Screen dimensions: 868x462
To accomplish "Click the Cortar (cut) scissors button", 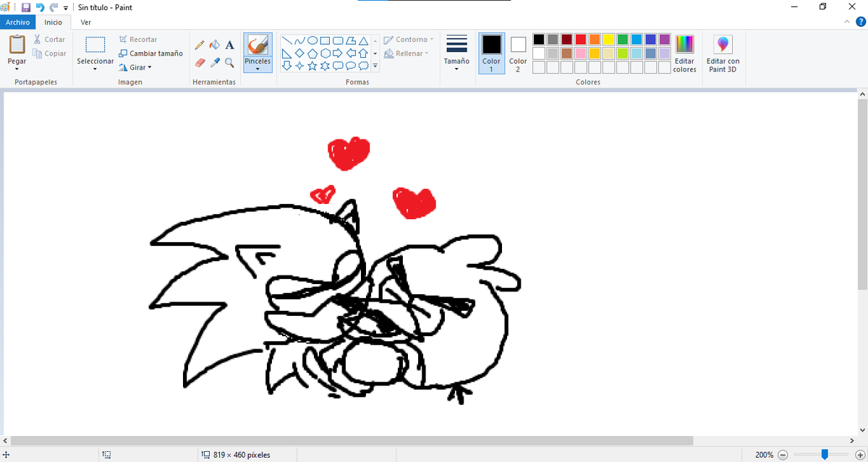I will [x=49, y=40].
